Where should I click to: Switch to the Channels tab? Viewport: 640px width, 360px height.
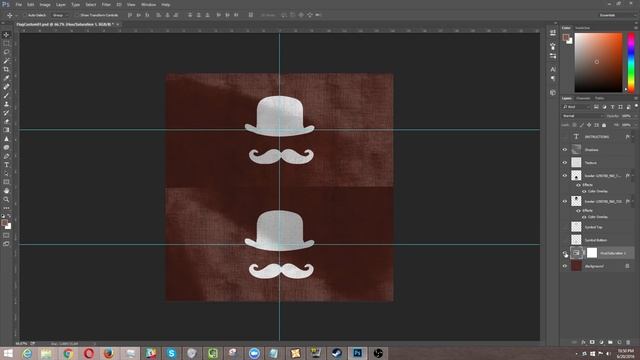click(583, 98)
